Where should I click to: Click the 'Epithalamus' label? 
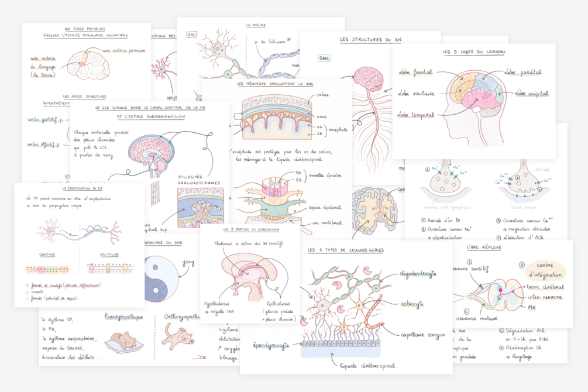click(x=278, y=304)
